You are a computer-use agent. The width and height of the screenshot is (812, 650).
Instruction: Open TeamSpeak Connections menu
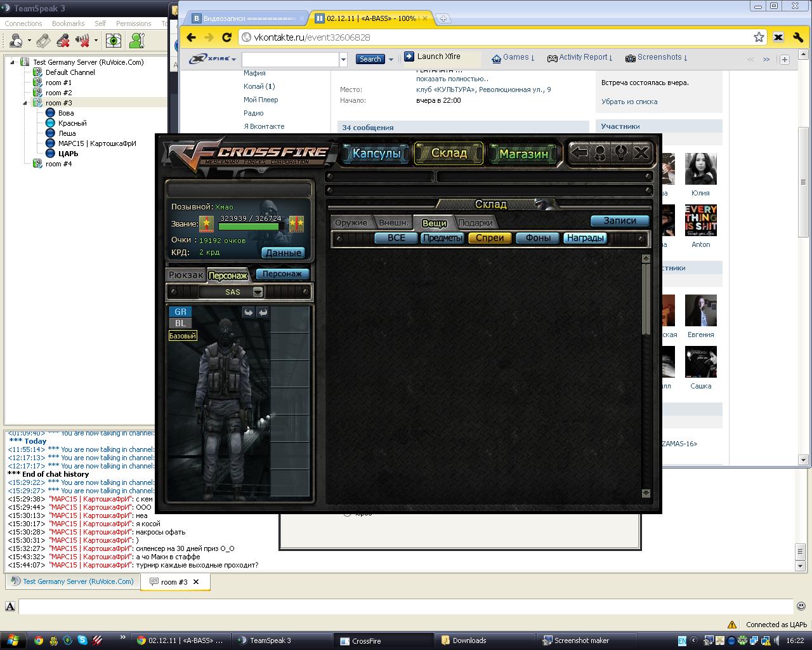point(23,23)
